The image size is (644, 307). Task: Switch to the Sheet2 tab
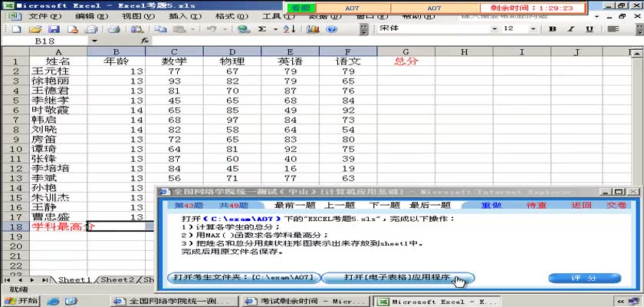pyautogui.click(x=117, y=279)
